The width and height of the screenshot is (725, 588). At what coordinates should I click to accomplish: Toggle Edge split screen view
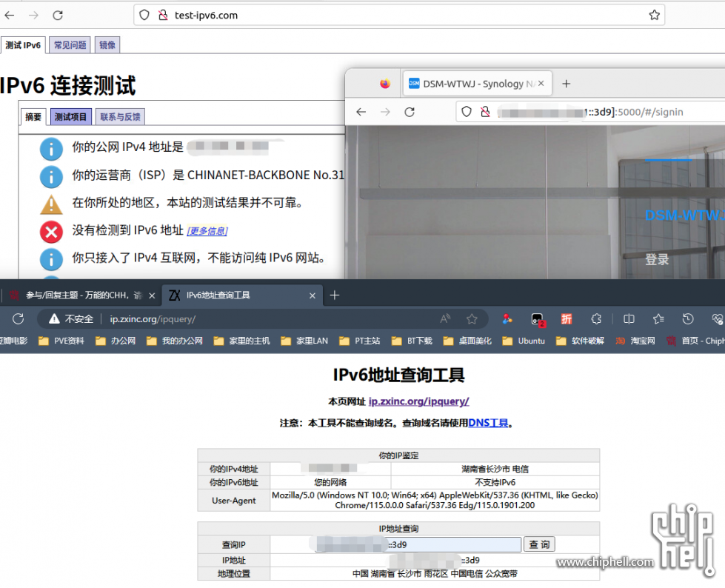pos(629,319)
